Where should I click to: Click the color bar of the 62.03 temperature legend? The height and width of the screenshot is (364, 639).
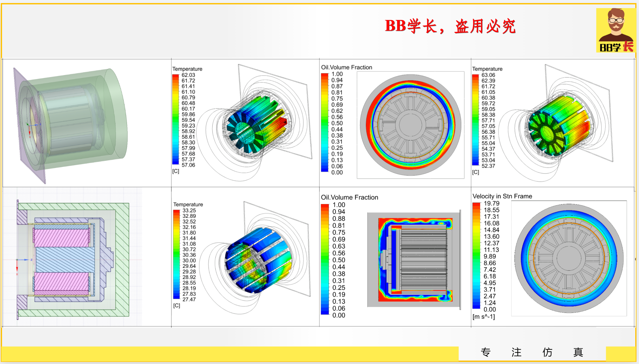[175, 119]
